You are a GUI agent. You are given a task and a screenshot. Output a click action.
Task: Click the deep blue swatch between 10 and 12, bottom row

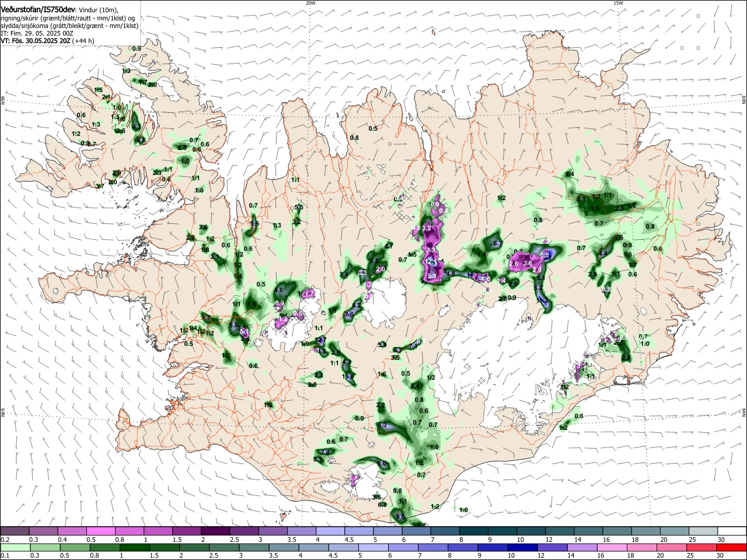[522, 547]
